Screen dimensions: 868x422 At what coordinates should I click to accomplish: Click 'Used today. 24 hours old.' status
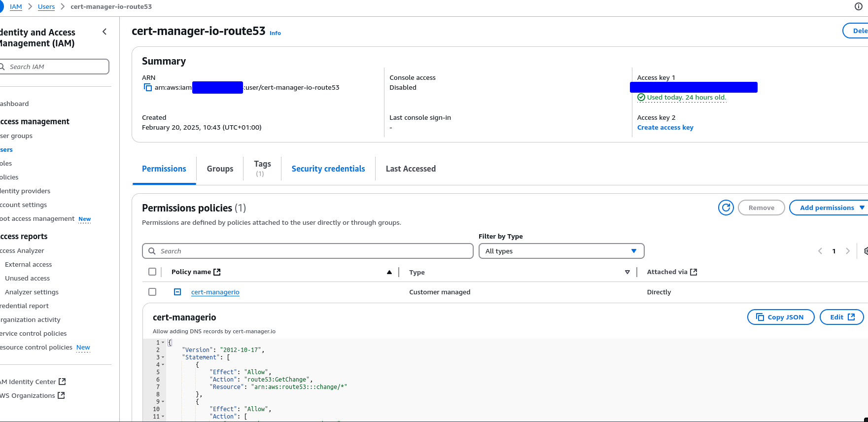point(687,97)
